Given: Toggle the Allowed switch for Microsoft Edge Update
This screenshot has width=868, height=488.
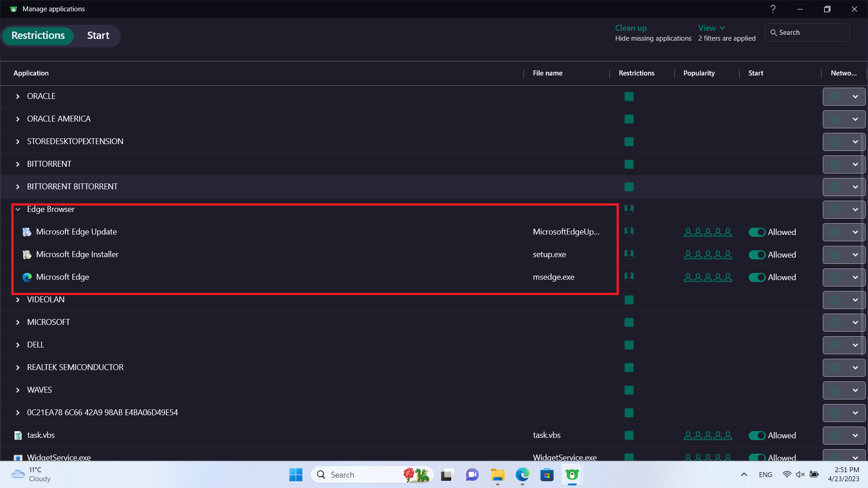Looking at the screenshot, I should tap(757, 232).
